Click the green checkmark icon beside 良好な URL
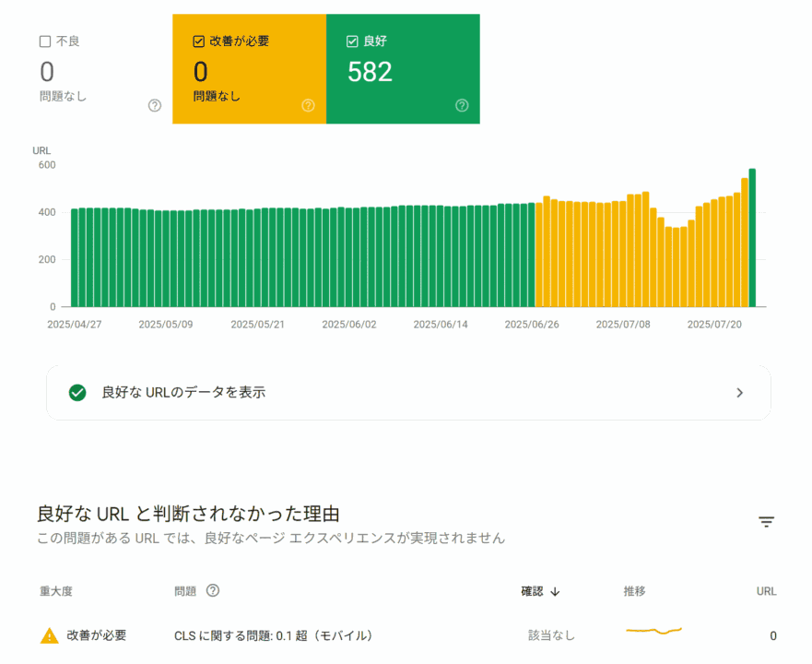Image resolution: width=812 pixels, height=664 pixels. click(x=77, y=393)
